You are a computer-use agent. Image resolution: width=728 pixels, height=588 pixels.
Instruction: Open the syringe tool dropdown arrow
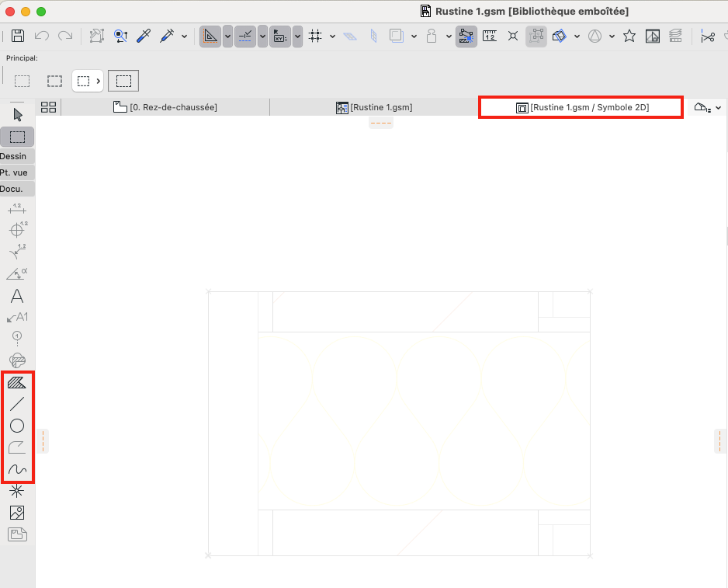(184, 37)
